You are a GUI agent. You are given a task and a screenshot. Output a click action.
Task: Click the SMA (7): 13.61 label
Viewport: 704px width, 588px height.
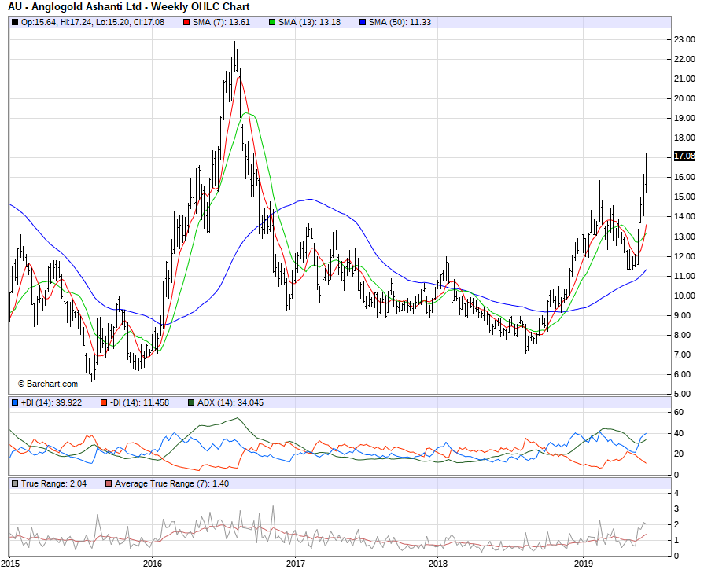(221, 22)
